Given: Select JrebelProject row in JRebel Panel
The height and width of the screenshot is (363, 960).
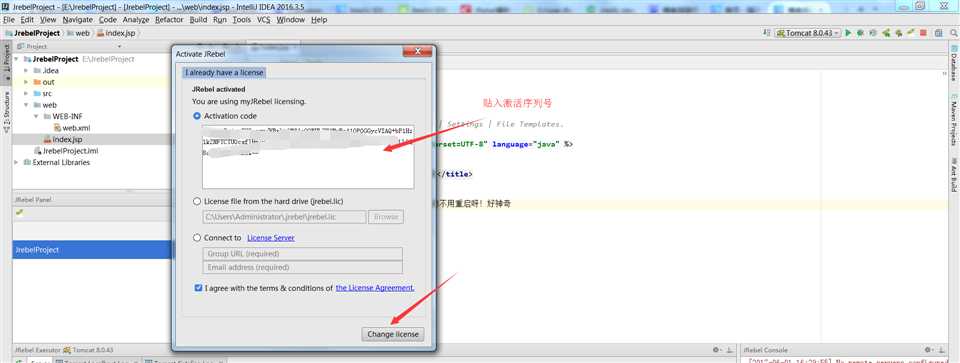Looking at the screenshot, I should tap(92, 250).
